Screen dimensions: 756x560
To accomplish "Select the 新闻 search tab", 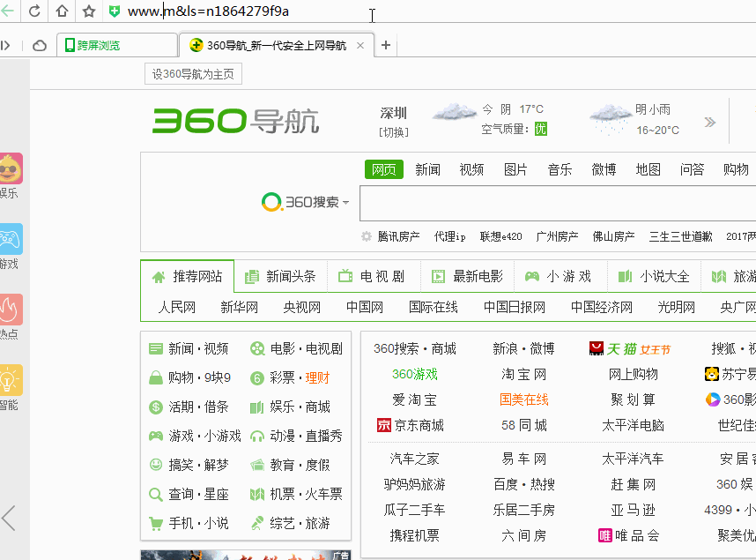I will click(x=427, y=169).
